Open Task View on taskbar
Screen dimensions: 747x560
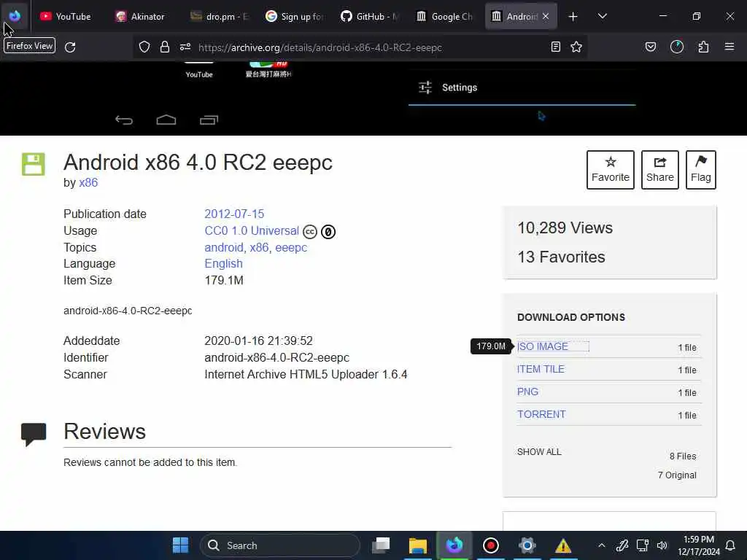pos(381,545)
